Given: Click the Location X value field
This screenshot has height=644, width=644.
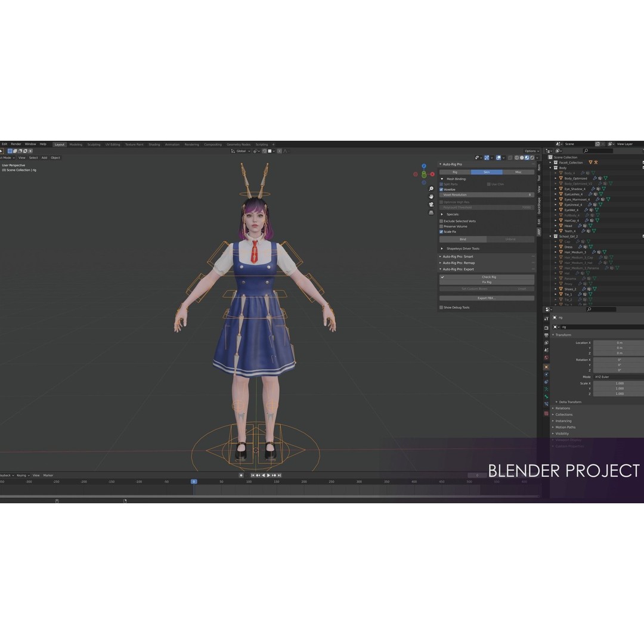Looking at the screenshot, I should [618, 342].
